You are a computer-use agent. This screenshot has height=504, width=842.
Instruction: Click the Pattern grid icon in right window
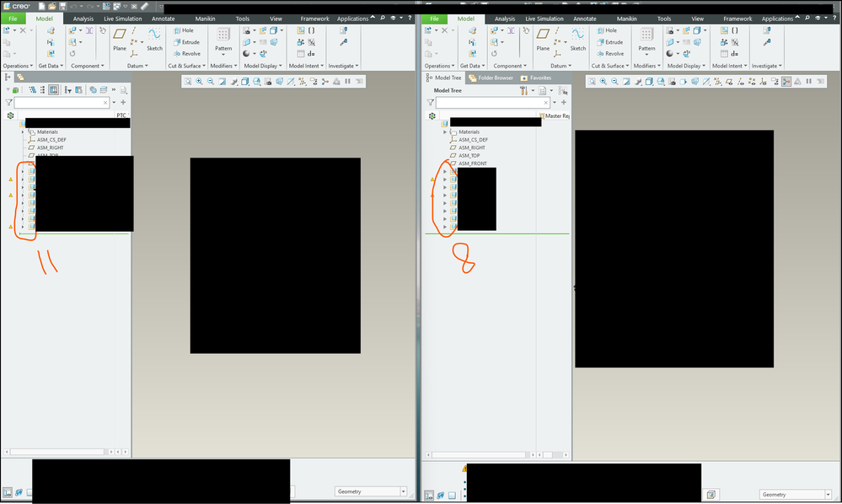pos(646,35)
